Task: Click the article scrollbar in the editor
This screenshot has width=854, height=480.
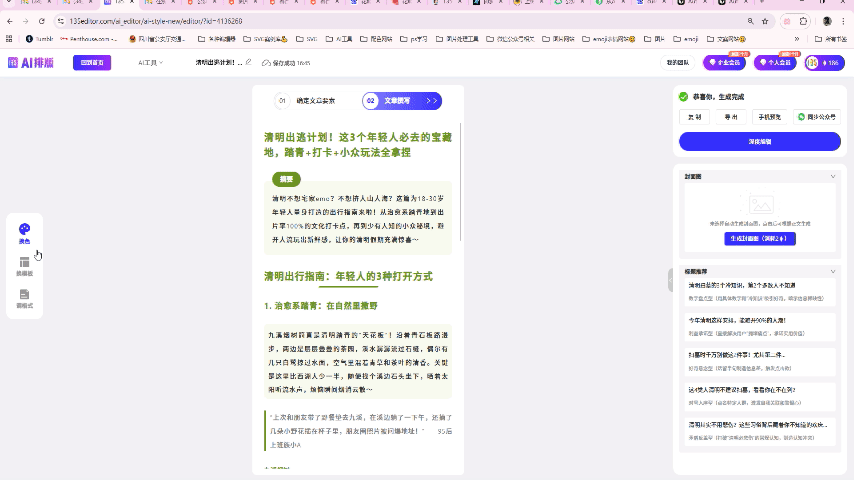Action: 461,181
